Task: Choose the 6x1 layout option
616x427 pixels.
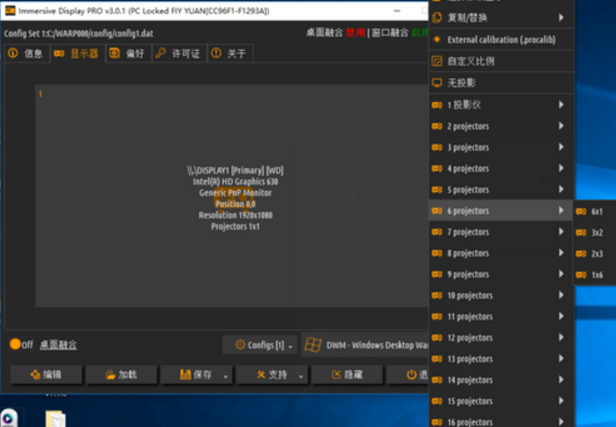Action: 595,211
